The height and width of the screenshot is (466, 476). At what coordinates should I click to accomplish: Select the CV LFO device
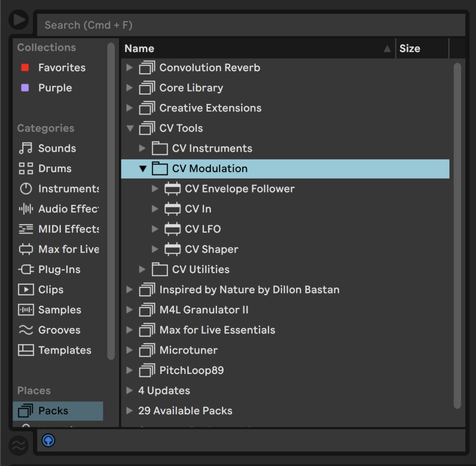[x=203, y=229]
